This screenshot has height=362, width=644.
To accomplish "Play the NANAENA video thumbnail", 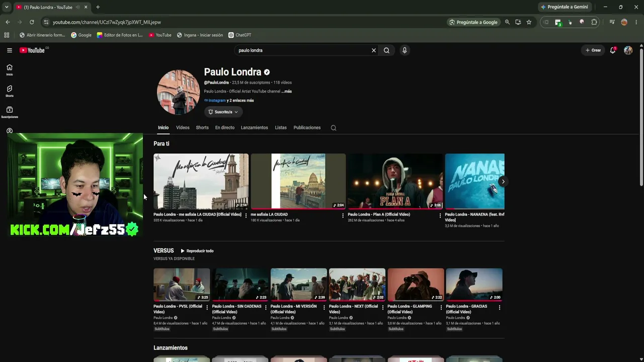I will click(x=474, y=182).
